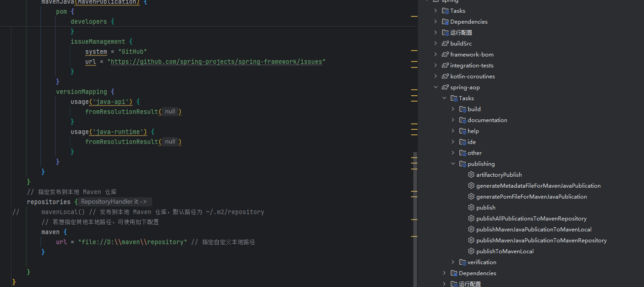Run generateMetadataFileForMavenJavaPublication task

coord(538,185)
